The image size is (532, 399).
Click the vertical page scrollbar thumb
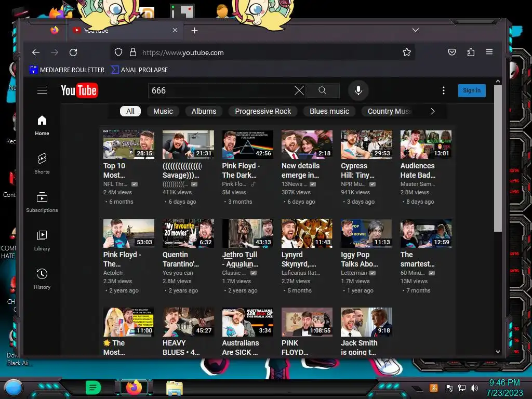click(x=498, y=158)
